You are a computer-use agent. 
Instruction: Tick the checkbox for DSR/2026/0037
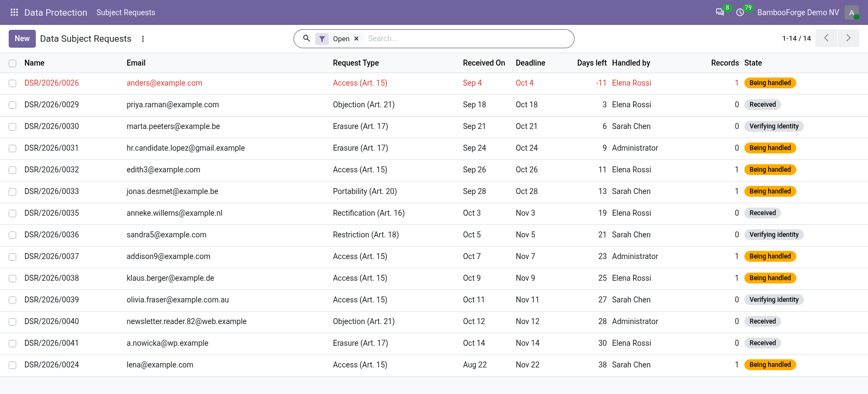click(12, 257)
